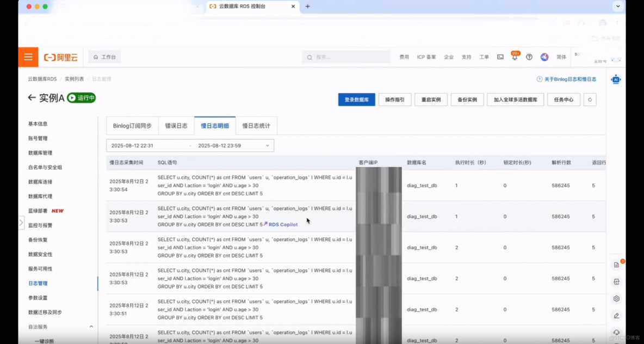Refresh instance status with refresh icon
This screenshot has width=644, height=344.
click(x=590, y=100)
